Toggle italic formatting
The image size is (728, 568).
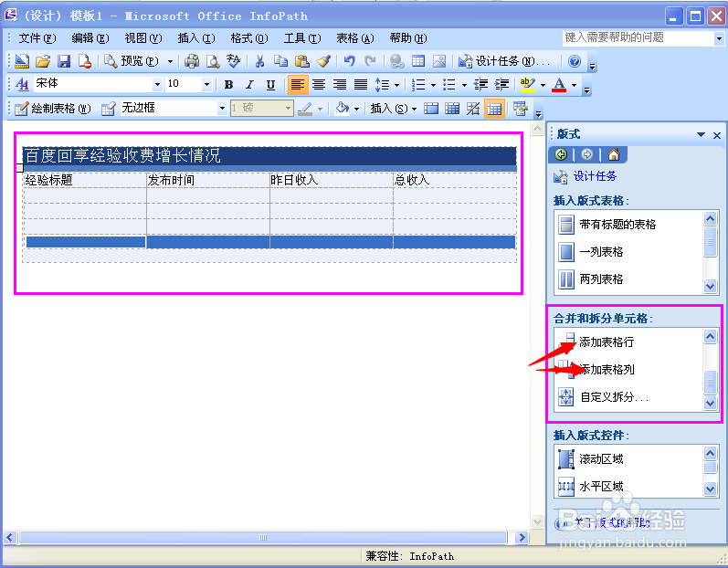(x=249, y=84)
